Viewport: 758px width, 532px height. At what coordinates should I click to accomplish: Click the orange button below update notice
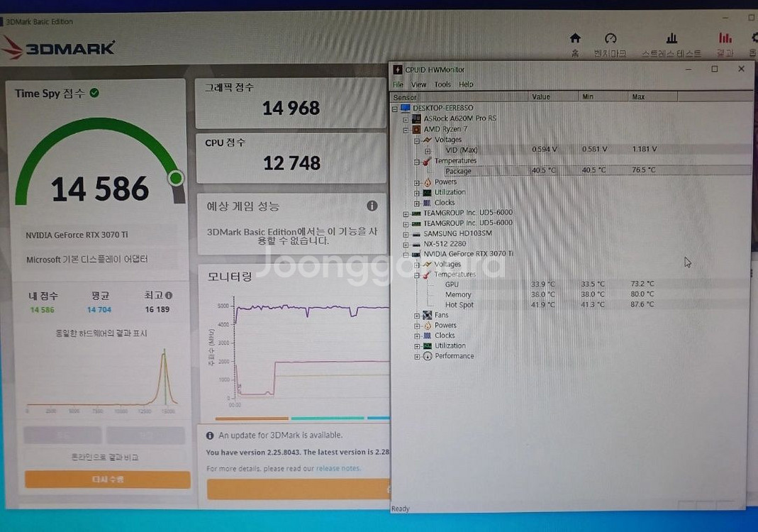(x=299, y=489)
